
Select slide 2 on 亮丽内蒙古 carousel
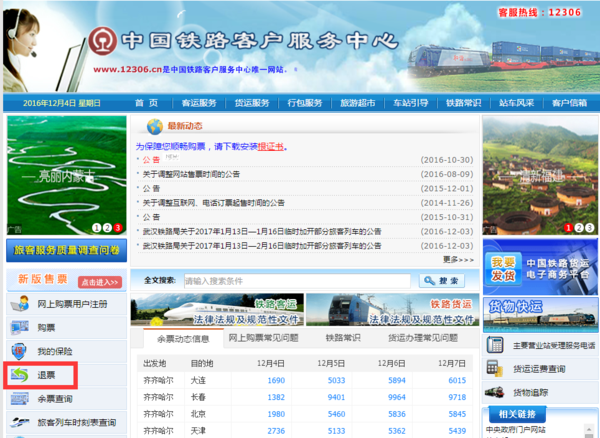pos(107,228)
